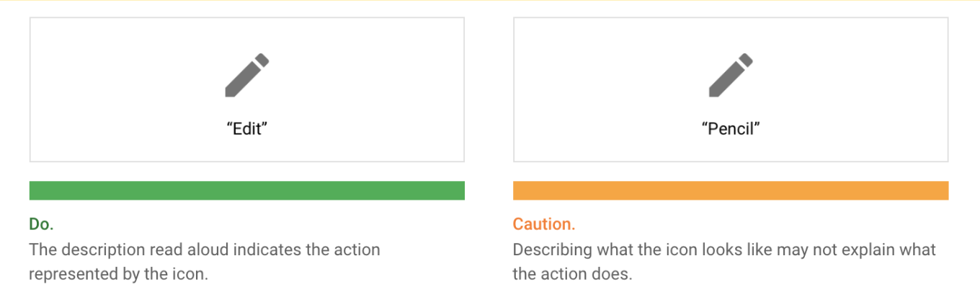The width and height of the screenshot is (980, 305).
Task: Click the pencil icon above "Pencil"
Action: (x=731, y=75)
